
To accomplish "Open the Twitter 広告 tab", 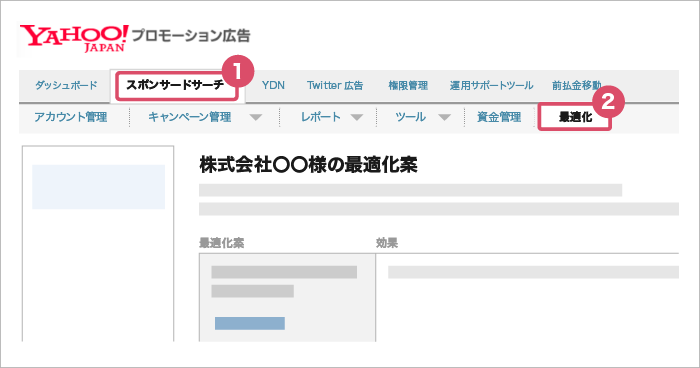I will [335, 85].
